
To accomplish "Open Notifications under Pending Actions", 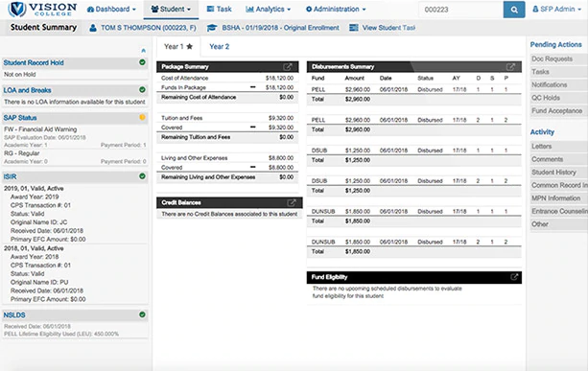I will click(559, 84).
